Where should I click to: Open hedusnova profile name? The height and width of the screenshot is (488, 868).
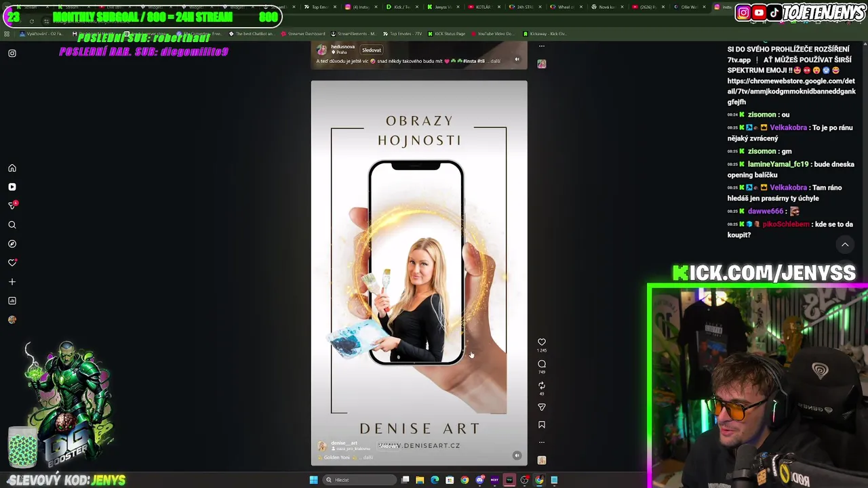[x=342, y=47]
